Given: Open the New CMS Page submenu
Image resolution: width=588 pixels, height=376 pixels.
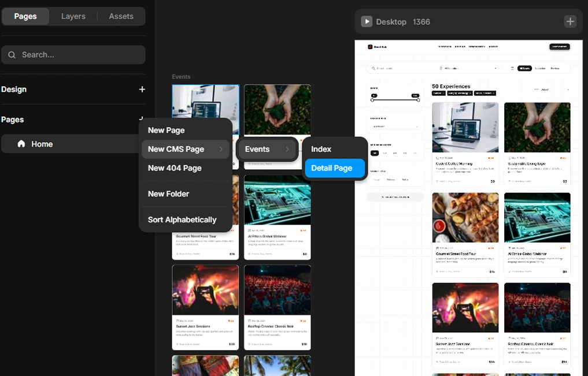Looking at the screenshot, I should [185, 149].
